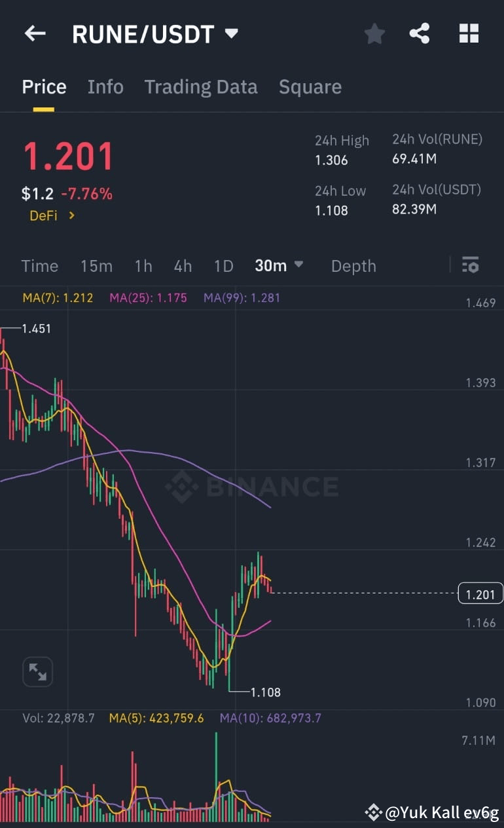
Task: Select the 15m chart interval
Action: click(x=96, y=265)
